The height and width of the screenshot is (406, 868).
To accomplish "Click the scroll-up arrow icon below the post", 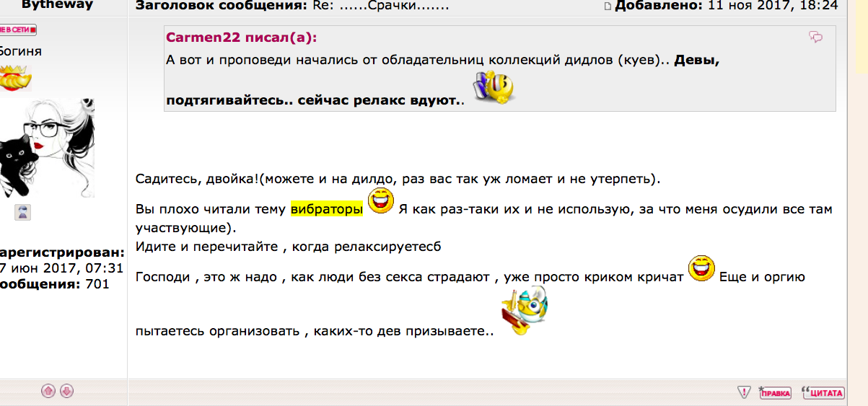I will 48,391.
